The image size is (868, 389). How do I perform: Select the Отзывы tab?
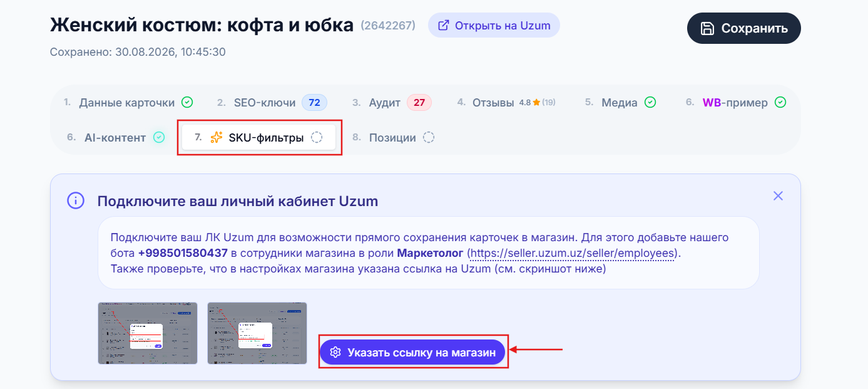(506, 103)
